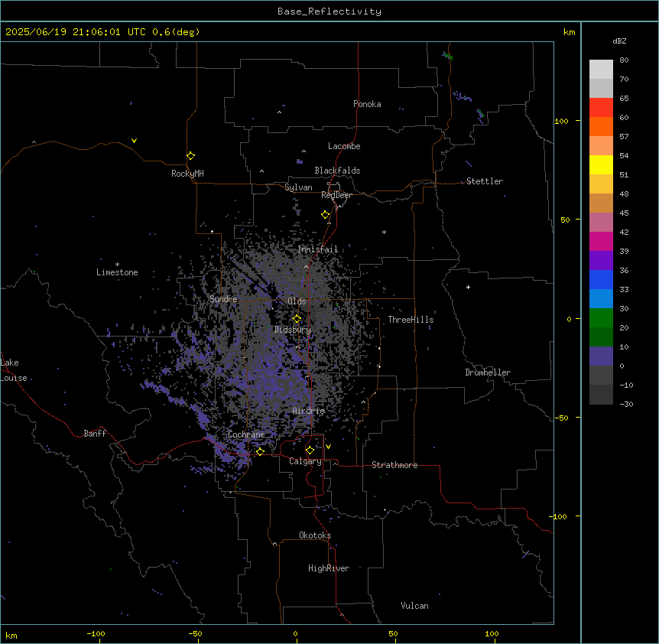
Task: Click the yellow 51 dBZ color swatch
Action: (601, 164)
